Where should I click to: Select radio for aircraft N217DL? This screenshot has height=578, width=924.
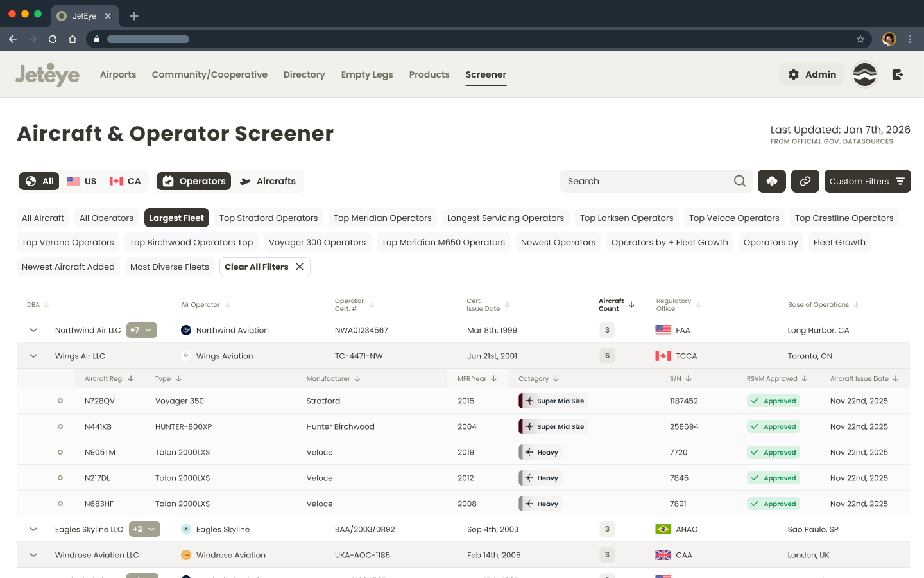click(x=60, y=478)
